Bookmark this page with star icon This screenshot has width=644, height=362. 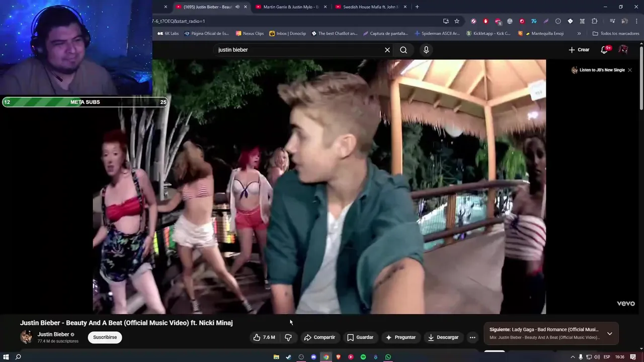point(457,21)
